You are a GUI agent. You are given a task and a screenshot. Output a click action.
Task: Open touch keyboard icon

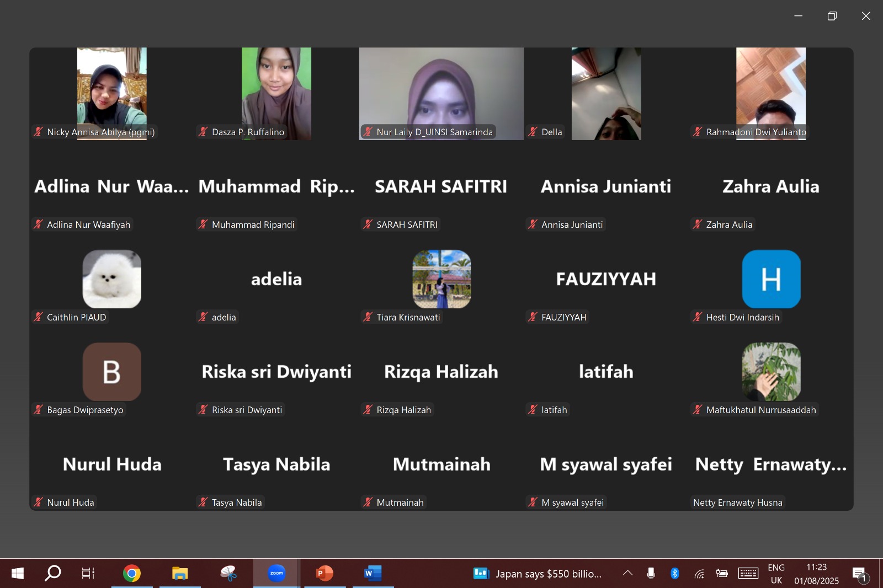pos(748,574)
